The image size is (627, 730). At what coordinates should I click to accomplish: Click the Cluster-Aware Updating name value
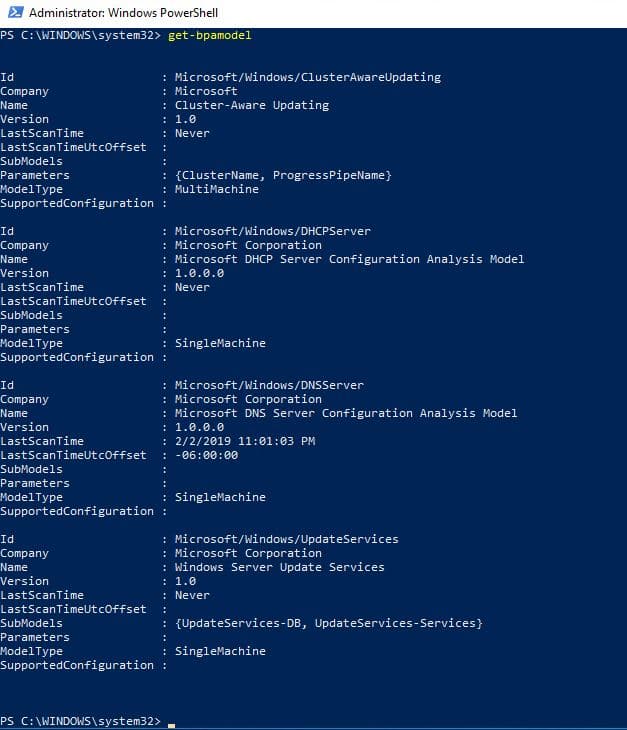pos(252,105)
